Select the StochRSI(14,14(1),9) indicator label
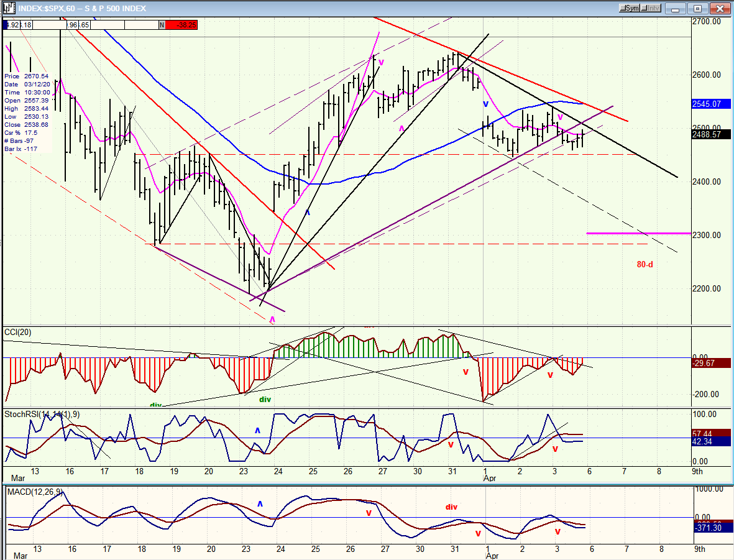The width and height of the screenshot is (734, 560). pyautogui.click(x=42, y=415)
